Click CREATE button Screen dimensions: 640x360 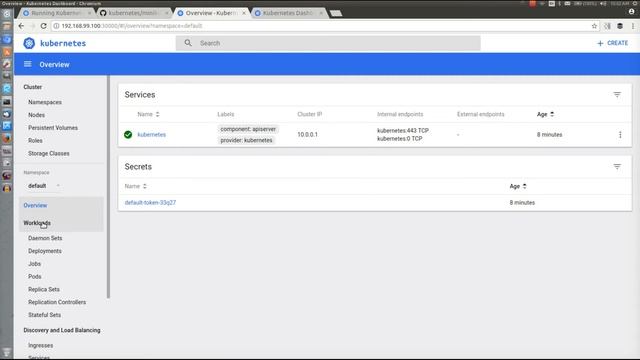tap(612, 43)
